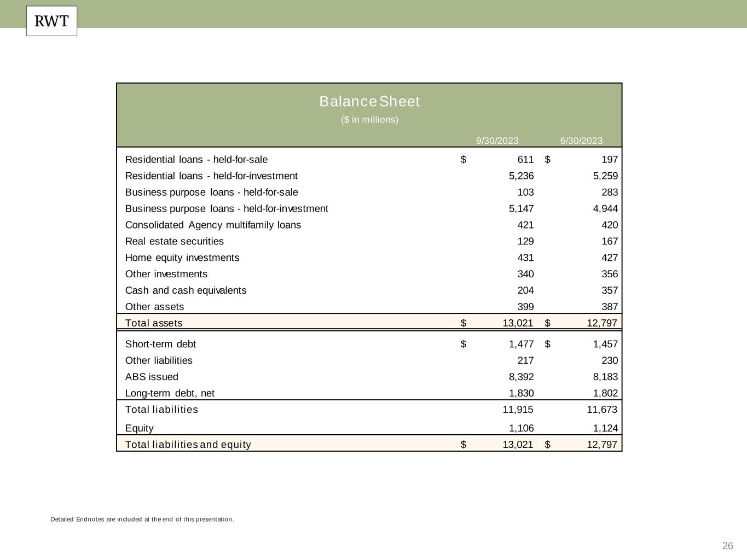The width and height of the screenshot is (747, 560).
Task: Click the Long-term debt, net label
Action: coord(170,394)
